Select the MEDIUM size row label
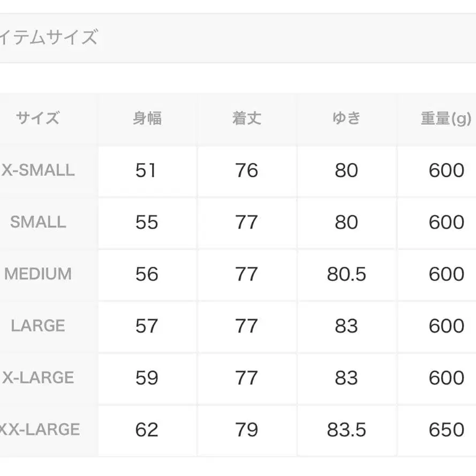The width and height of the screenshot is (476, 476). pyautogui.click(x=38, y=274)
